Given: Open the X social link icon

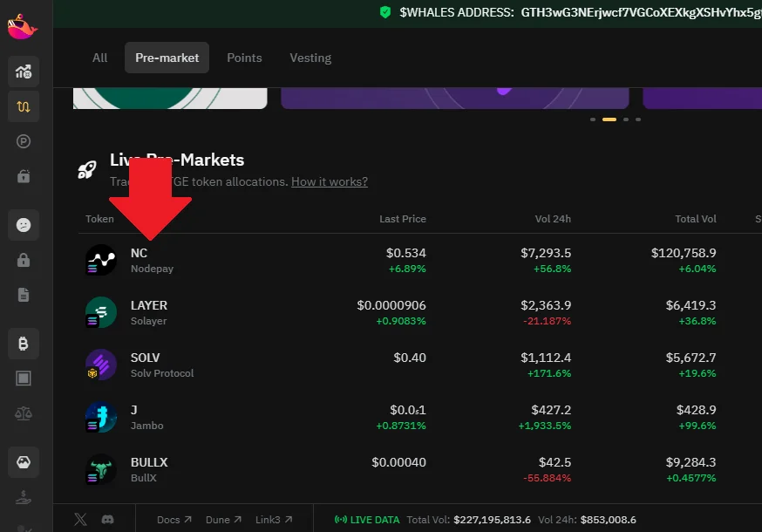Looking at the screenshot, I should pyautogui.click(x=81, y=520).
